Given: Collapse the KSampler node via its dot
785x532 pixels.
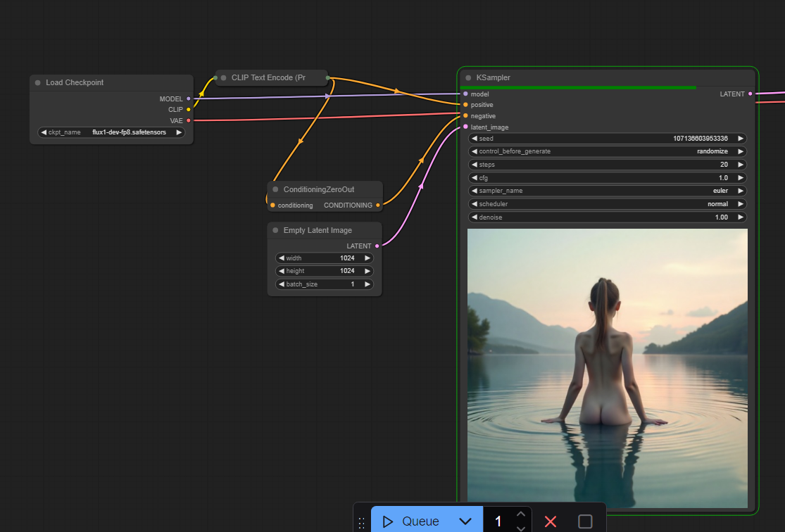Looking at the screenshot, I should tap(468, 77).
